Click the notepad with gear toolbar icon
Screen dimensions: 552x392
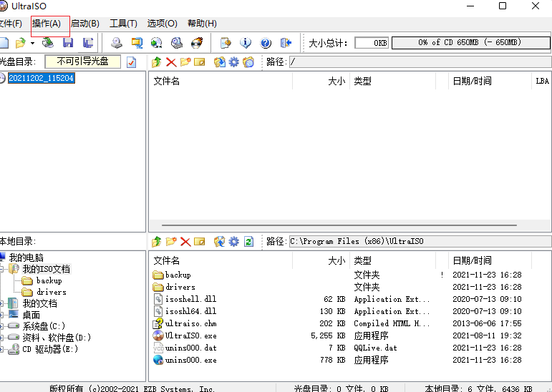point(226,43)
